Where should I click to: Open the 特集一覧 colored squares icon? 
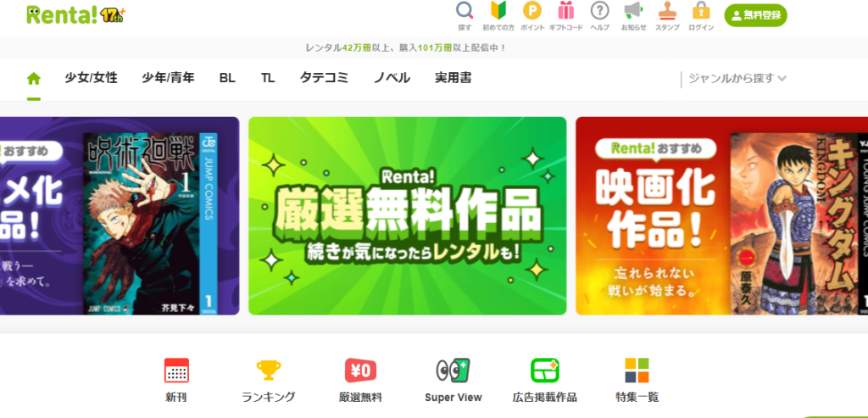[637, 371]
